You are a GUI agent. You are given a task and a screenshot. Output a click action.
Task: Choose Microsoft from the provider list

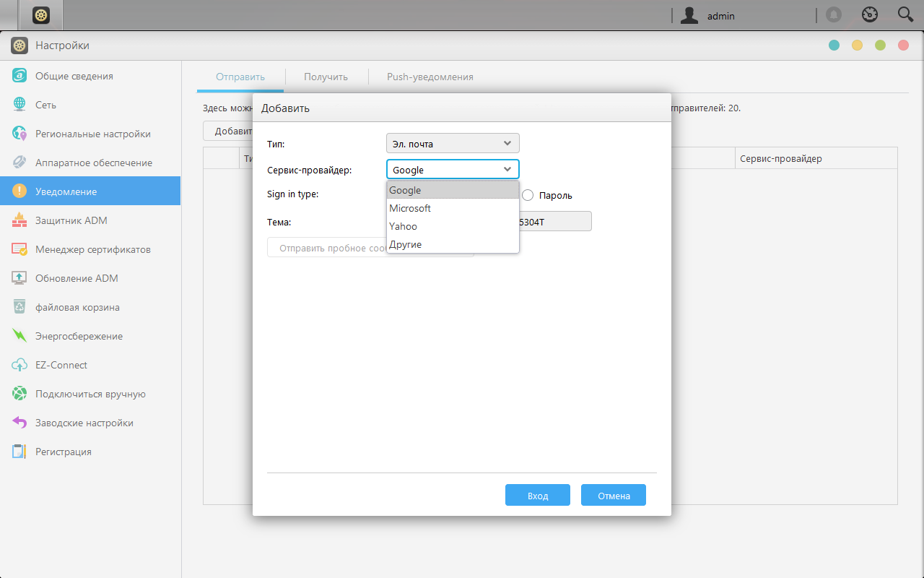click(x=453, y=208)
